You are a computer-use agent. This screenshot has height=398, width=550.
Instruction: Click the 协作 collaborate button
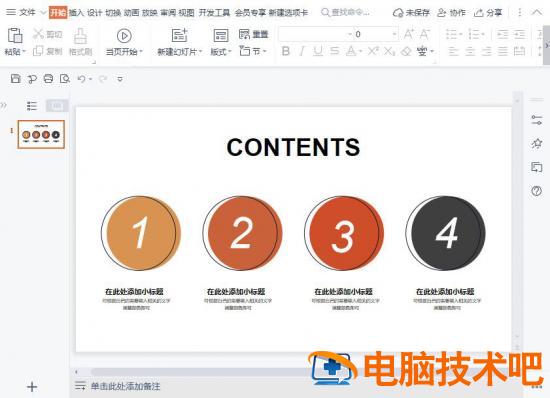(451, 13)
